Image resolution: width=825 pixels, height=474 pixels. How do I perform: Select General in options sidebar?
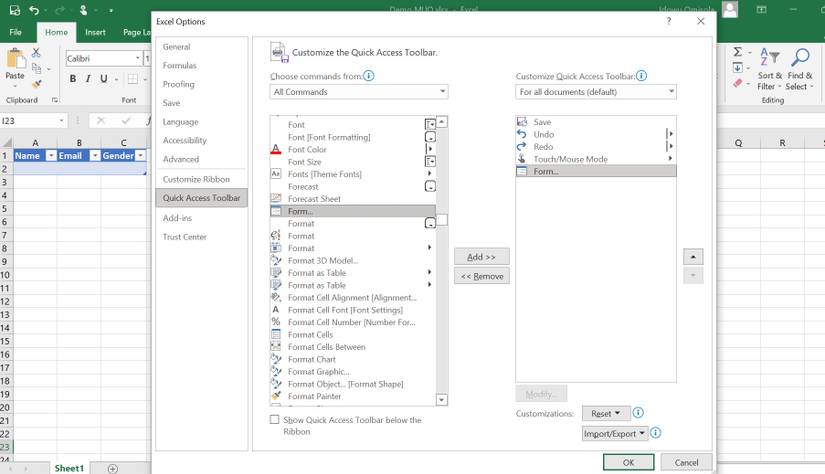[x=202, y=47]
